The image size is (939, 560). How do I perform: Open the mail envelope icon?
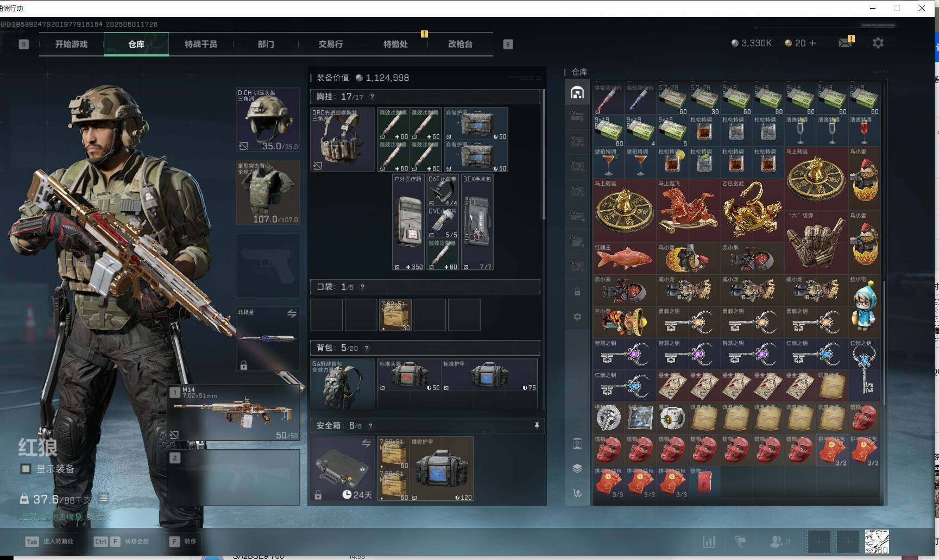(x=845, y=43)
